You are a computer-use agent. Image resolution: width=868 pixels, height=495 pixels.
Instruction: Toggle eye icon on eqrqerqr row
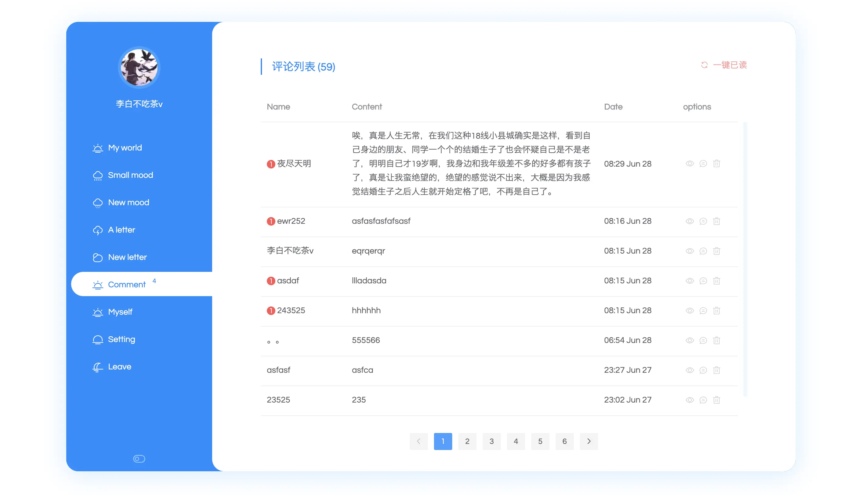click(689, 251)
